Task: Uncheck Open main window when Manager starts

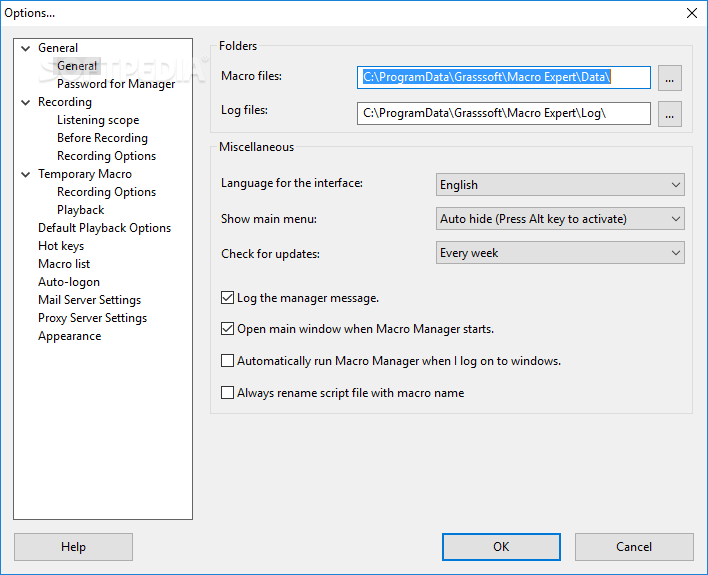Action: tap(228, 329)
